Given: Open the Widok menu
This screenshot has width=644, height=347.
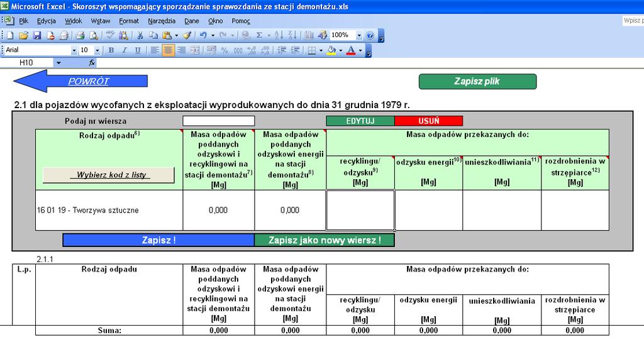Looking at the screenshot, I should pos(73,21).
